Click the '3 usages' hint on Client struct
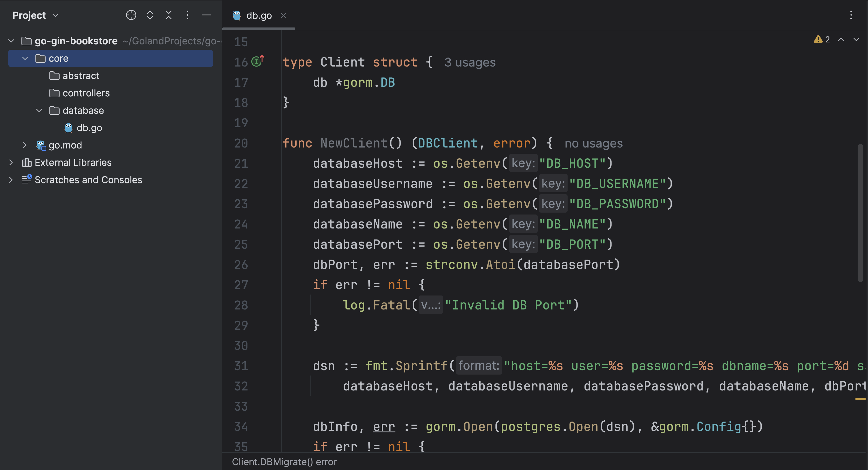The image size is (868, 470). click(470, 62)
